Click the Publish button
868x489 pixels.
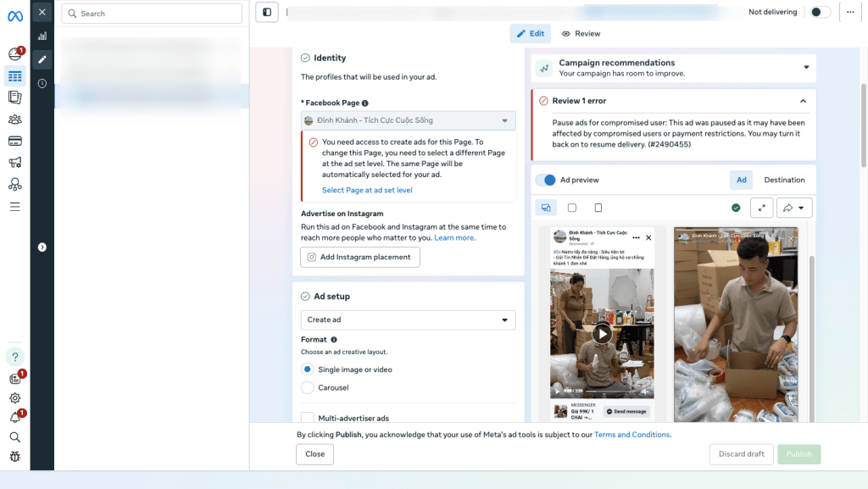tap(798, 454)
